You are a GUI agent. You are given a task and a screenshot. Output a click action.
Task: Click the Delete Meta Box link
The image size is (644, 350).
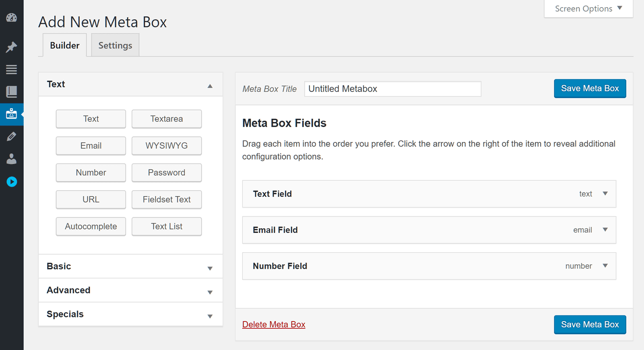274,325
